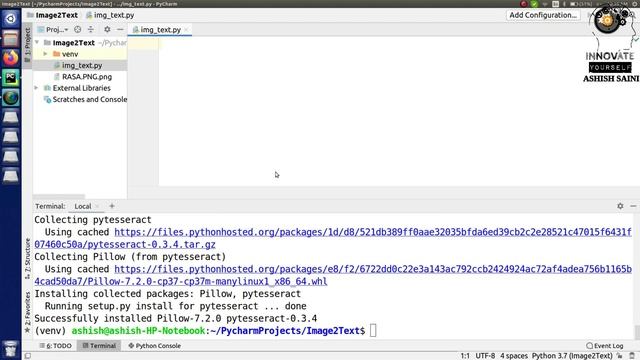Open the Ubuntu dash search icon

pyautogui.click(x=11, y=19)
